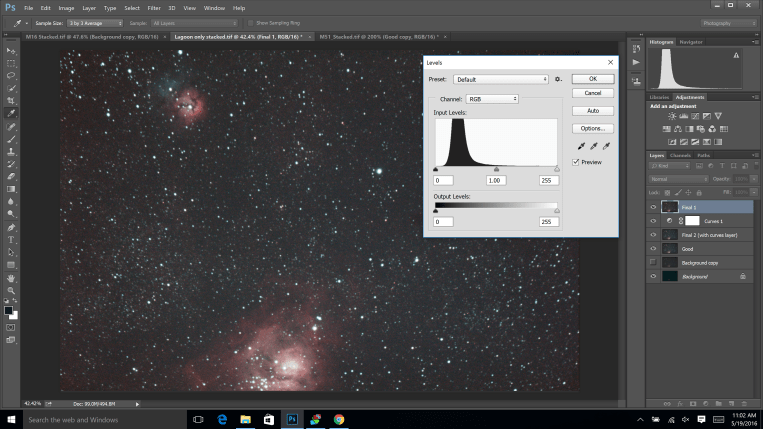Open Levels preset options gear
The height and width of the screenshot is (429, 763).
tap(558, 79)
